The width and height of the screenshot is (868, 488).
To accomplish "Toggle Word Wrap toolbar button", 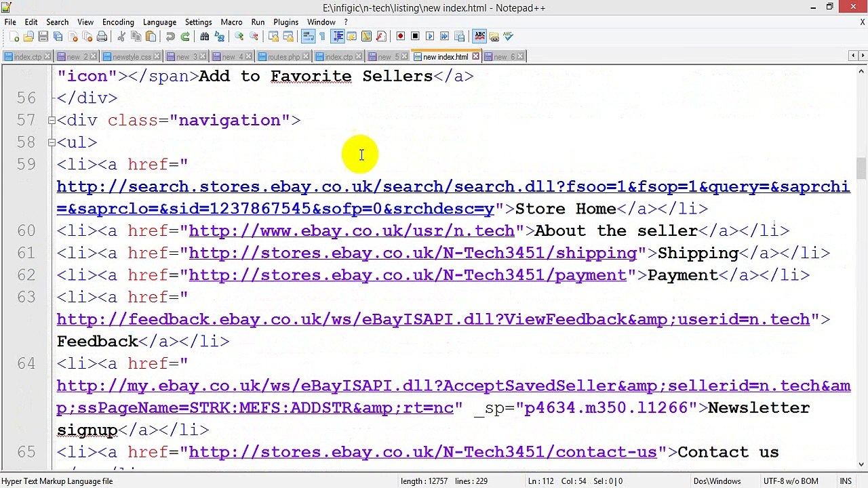I will [308, 37].
